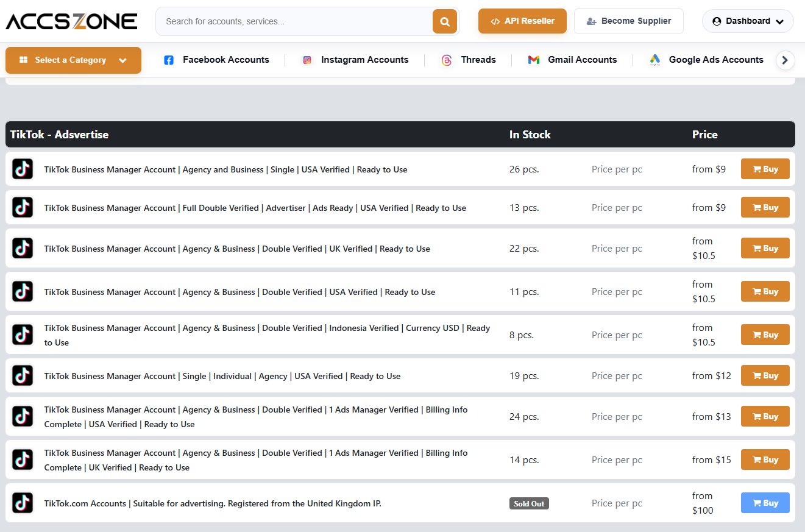The image size is (805, 532).
Task: Go to Instagram Accounts category
Action: click(x=364, y=60)
